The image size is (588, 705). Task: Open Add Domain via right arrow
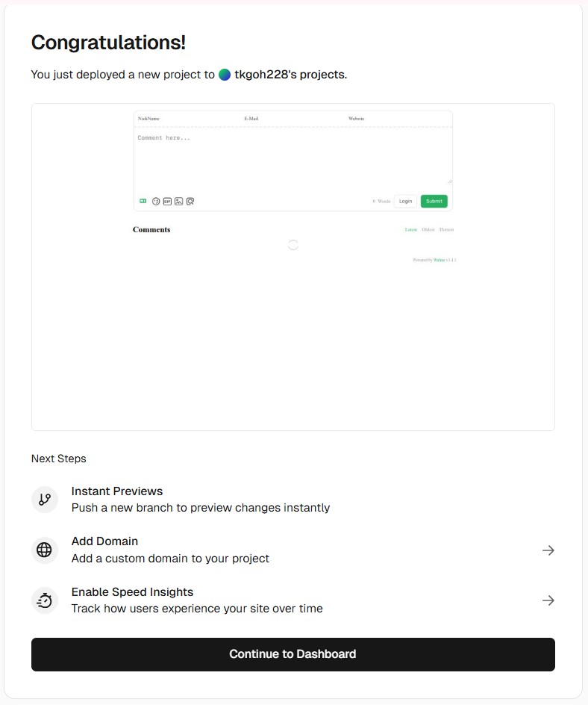point(548,550)
